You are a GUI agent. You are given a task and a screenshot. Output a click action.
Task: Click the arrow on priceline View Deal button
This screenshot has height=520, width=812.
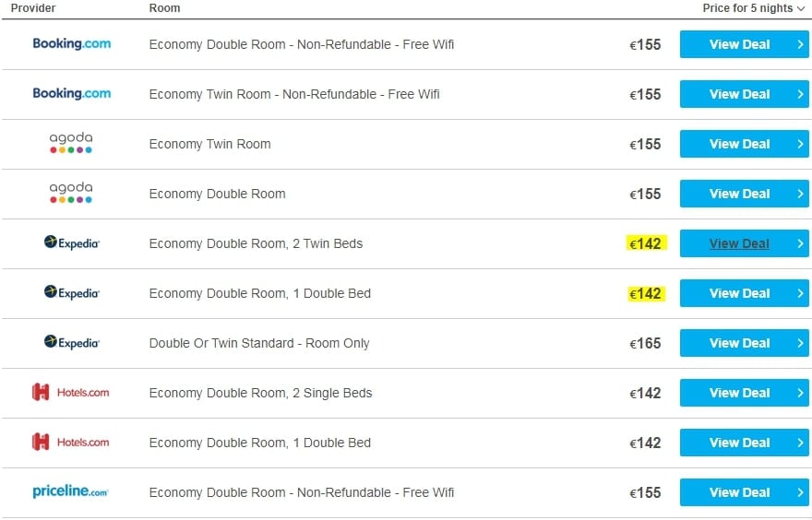coord(800,492)
